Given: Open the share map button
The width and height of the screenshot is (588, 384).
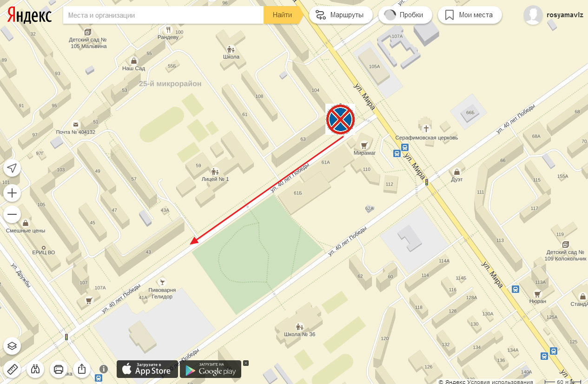Looking at the screenshot, I should pos(82,369).
